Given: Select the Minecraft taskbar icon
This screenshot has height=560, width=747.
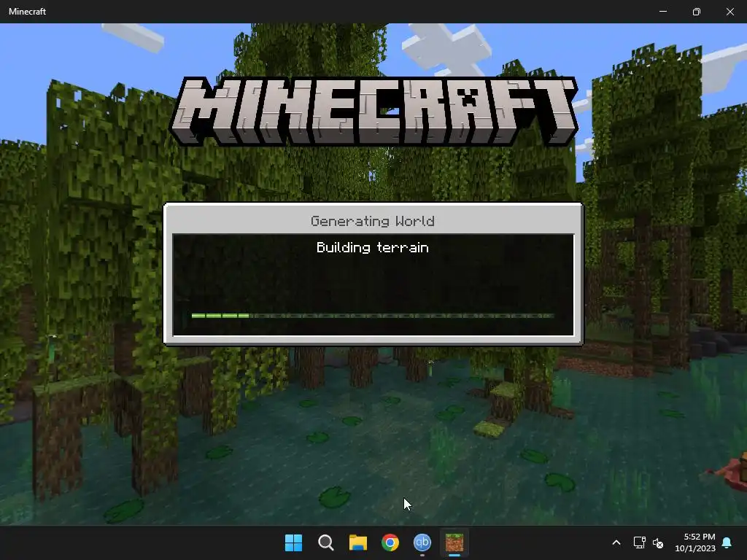Looking at the screenshot, I should [454, 542].
